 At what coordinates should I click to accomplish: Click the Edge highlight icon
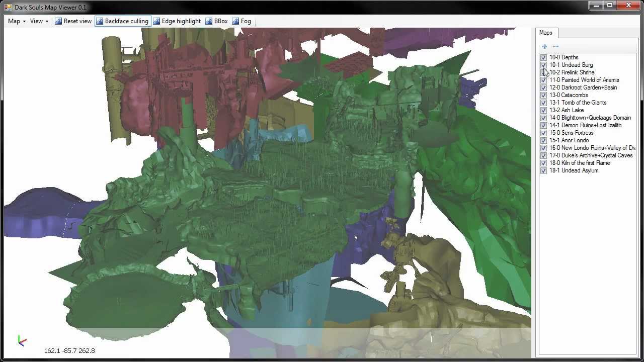pos(156,21)
